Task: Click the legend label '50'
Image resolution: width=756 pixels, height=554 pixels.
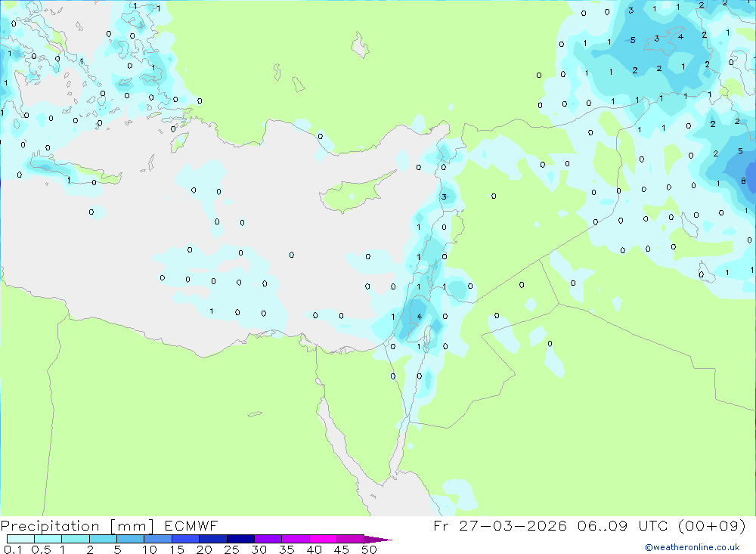Action: click(x=369, y=549)
